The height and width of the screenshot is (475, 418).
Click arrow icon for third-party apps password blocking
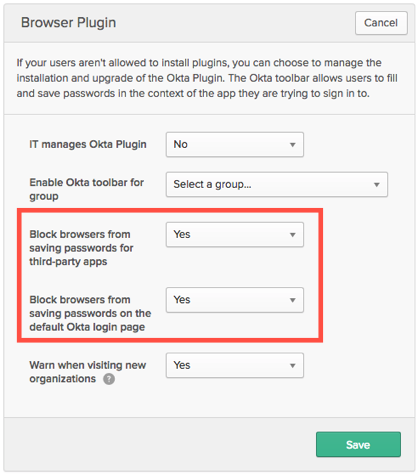(292, 235)
